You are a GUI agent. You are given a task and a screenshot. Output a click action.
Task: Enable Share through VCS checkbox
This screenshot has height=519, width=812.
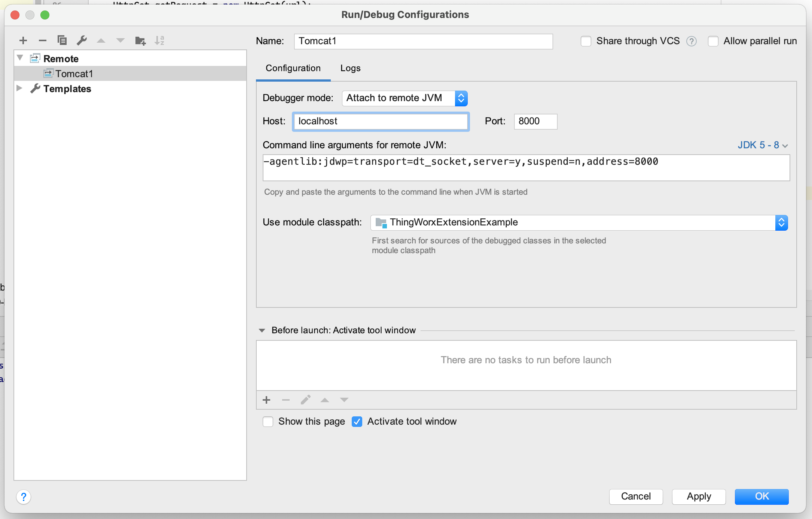(586, 41)
